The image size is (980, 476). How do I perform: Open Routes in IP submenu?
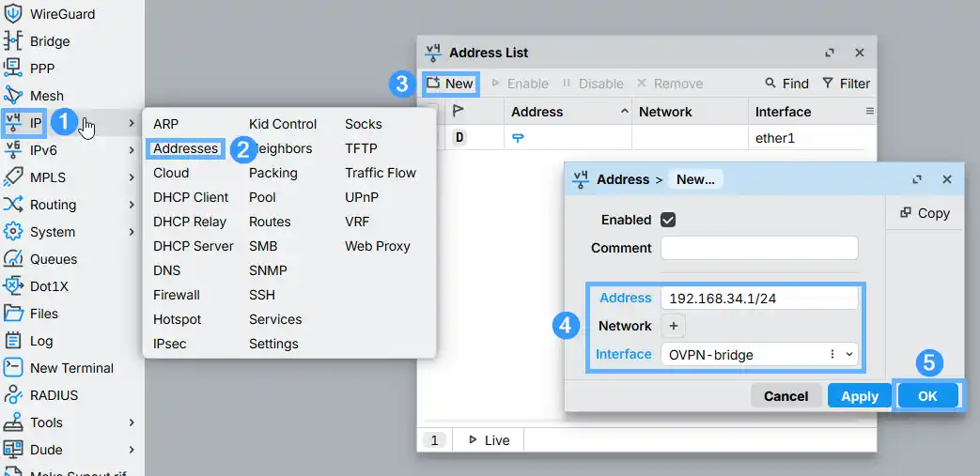[270, 222]
